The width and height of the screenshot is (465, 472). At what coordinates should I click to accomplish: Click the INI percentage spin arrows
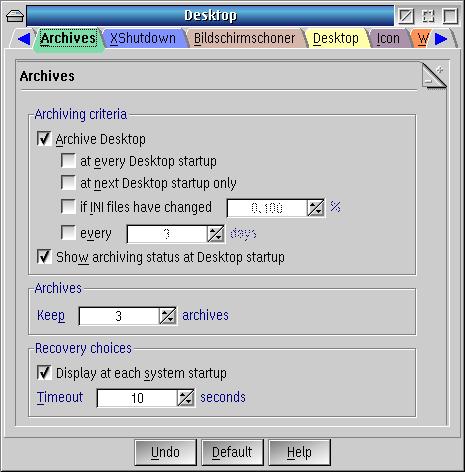coord(315,208)
